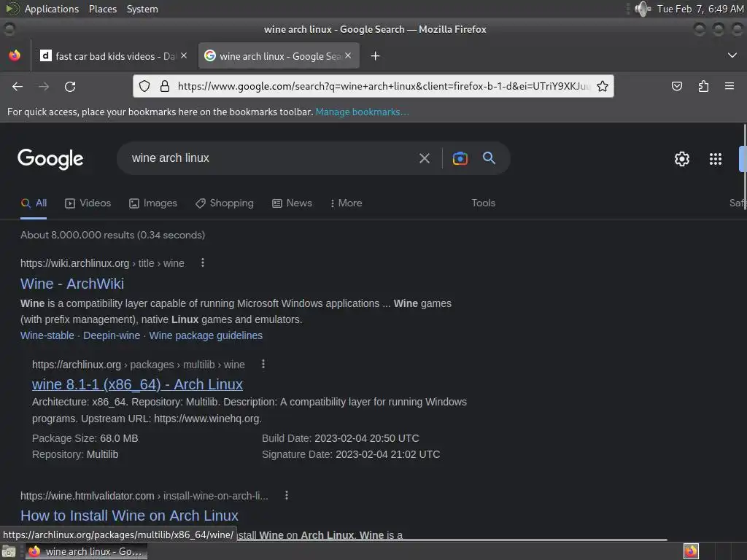Switch to News results
This screenshot has height=560, width=747.
[x=292, y=203]
